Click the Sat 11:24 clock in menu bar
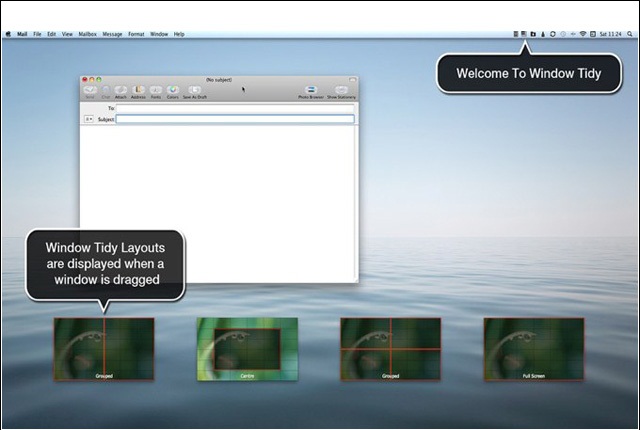 tap(610, 34)
